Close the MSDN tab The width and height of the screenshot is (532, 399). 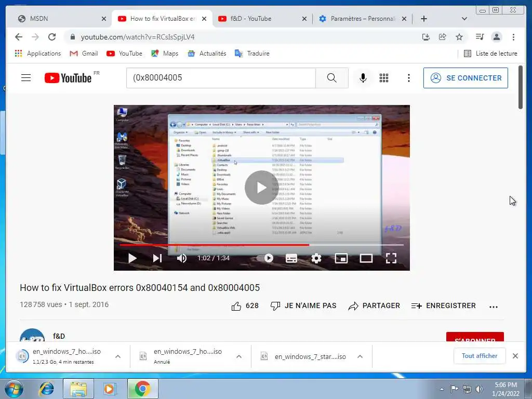[x=104, y=19]
